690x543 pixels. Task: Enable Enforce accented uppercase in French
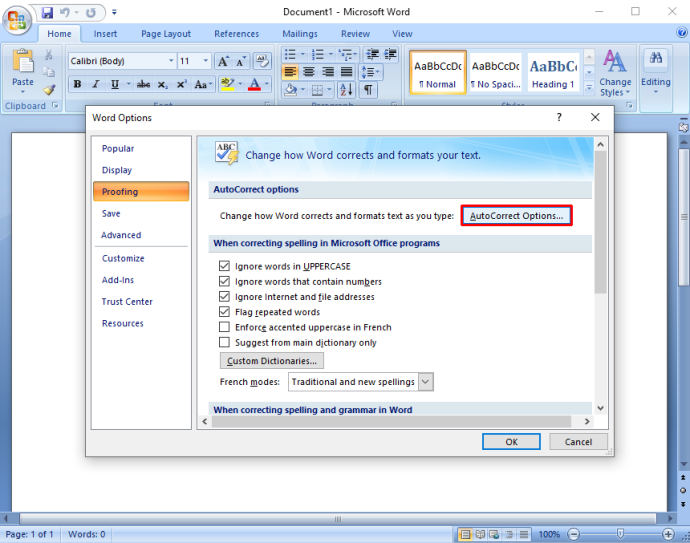tap(224, 327)
